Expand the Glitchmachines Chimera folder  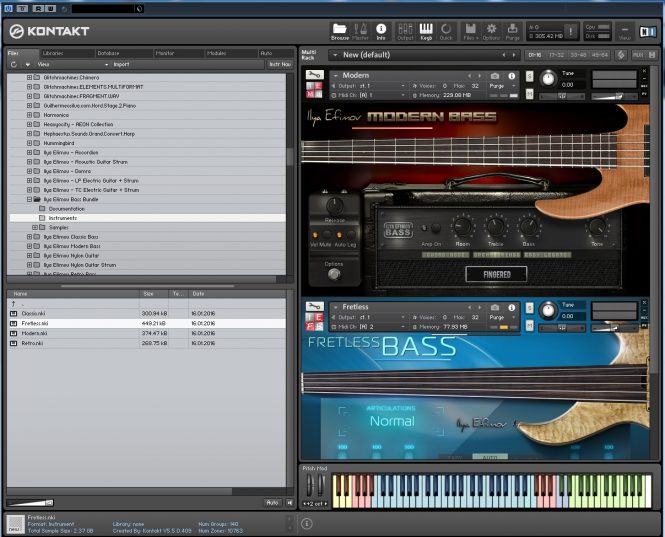(x=29, y=78)
